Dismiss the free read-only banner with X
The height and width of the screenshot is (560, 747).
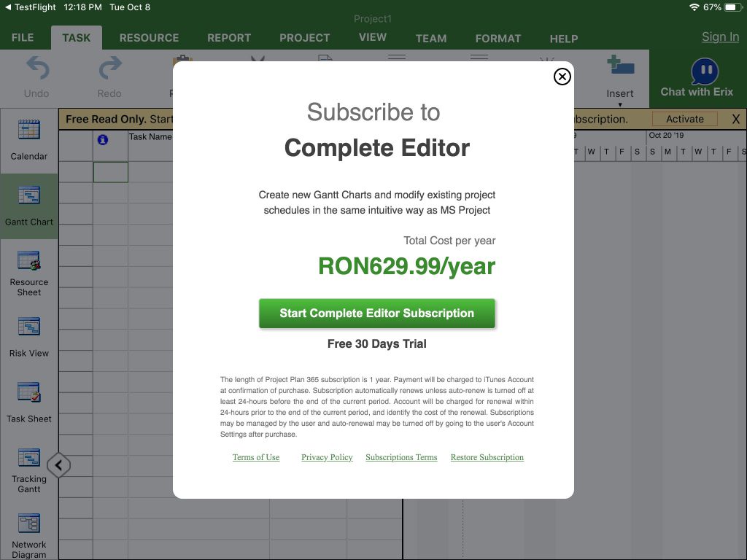pos(736,118)
